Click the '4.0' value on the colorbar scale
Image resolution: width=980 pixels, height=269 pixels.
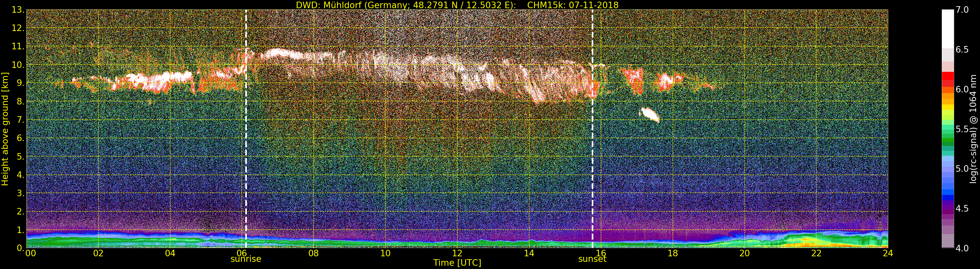pyautogui.click(x=962, y=248)
